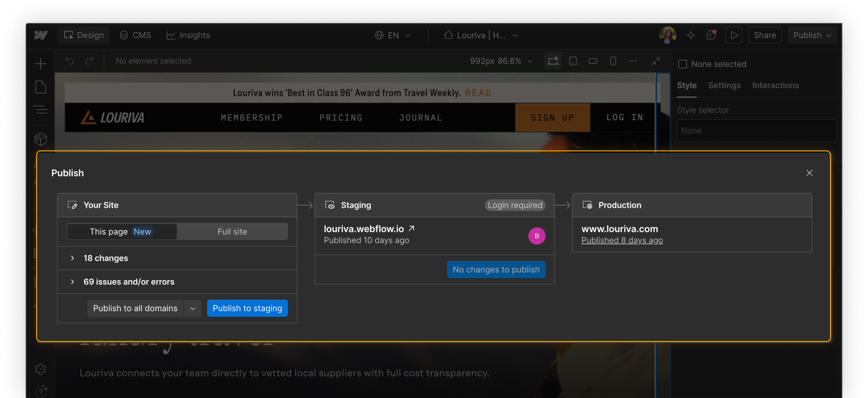Click the Your Site edit icon
This screenshot has width=868, height=398.
(72, 205)
